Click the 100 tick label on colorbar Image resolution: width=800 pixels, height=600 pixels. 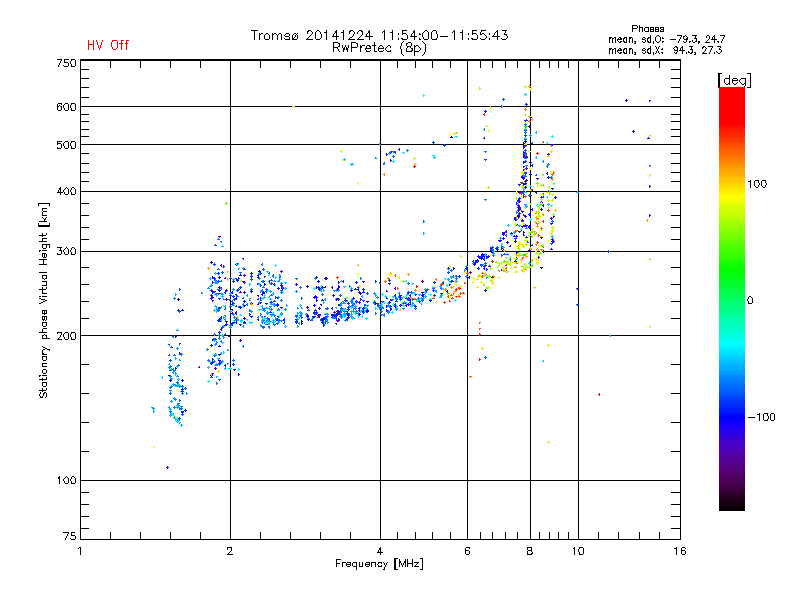[x=759, y=184]
